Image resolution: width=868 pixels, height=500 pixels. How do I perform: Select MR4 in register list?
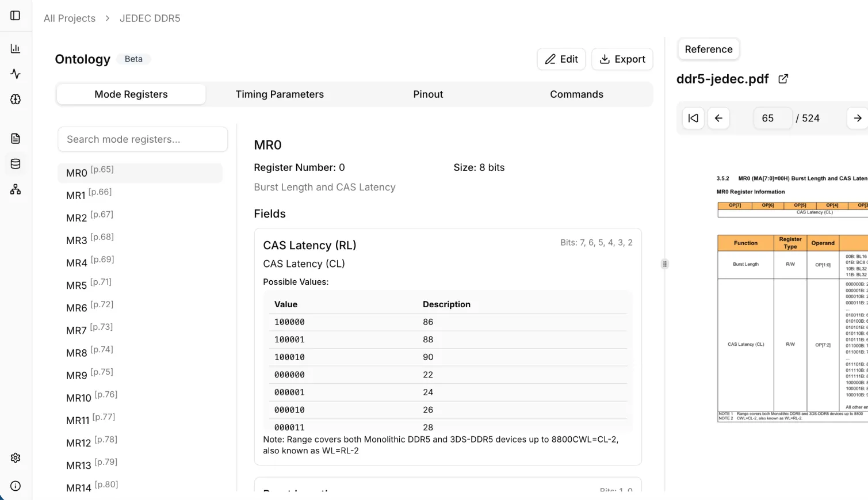coord(140,262)
